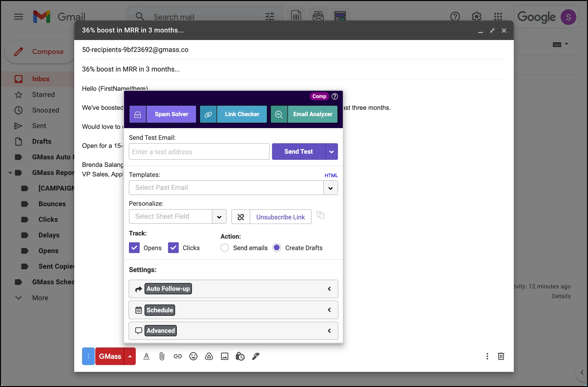The height and width of the screenshot is (387, 588).
Task: Open the Spam Solver tool
Action: coord(163,114)
